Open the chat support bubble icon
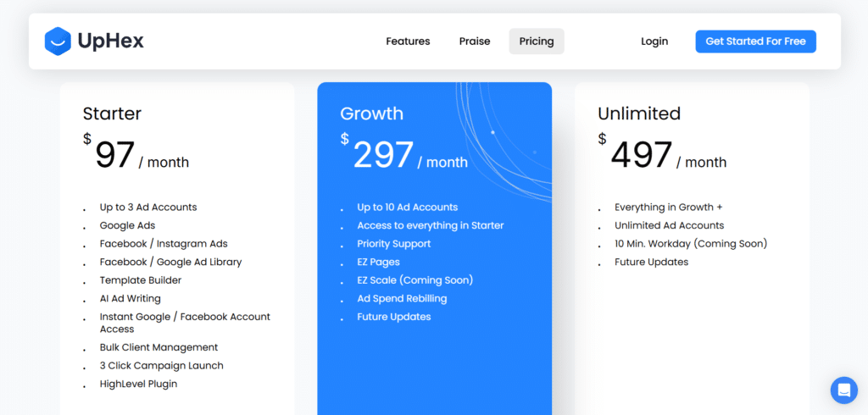This screenshot has width=868, height=415. pos(843,390)
